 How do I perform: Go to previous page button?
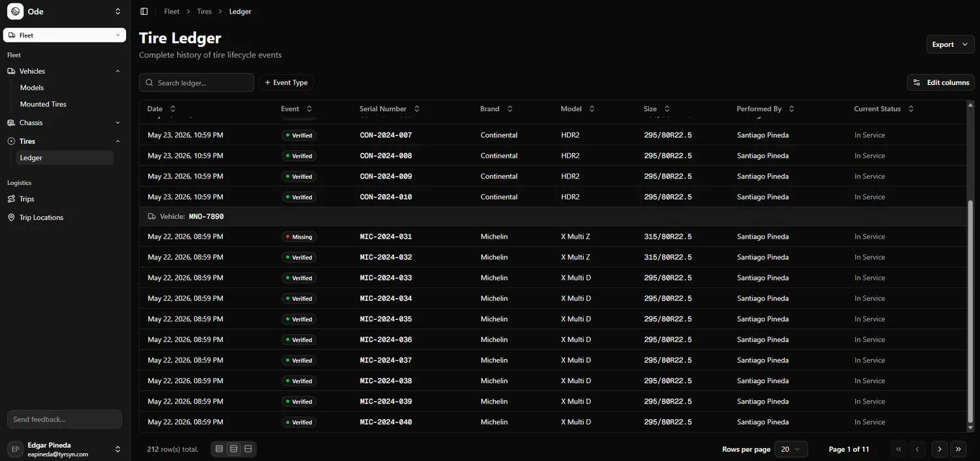pos(917,449)
